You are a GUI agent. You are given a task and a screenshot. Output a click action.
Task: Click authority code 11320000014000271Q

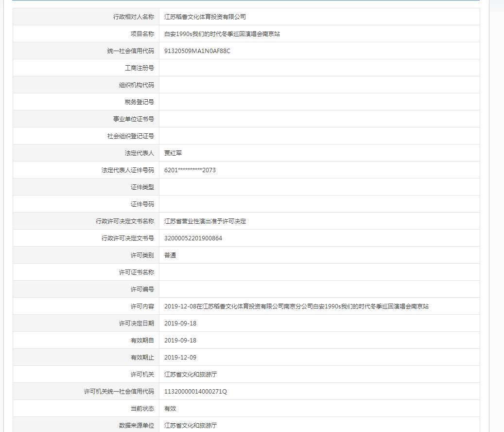[x=195, y=392]
